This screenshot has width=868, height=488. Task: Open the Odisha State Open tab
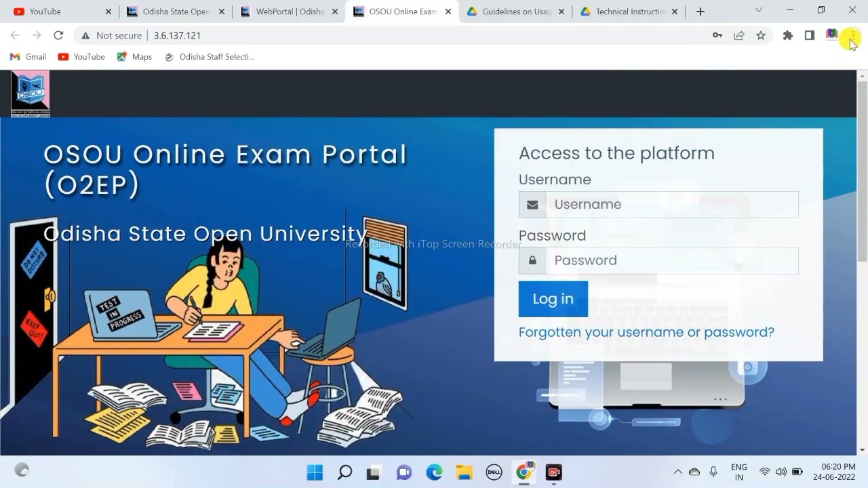click(175, 12)
